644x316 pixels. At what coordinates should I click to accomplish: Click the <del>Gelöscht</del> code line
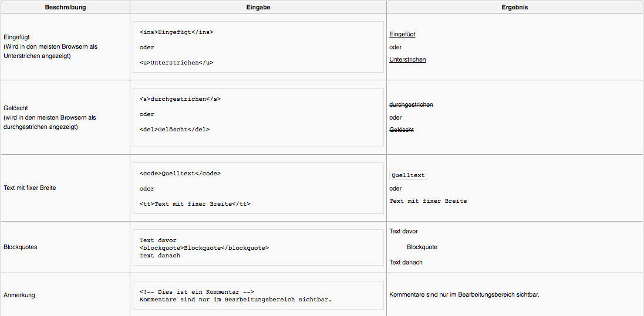[x=174, y=130]
